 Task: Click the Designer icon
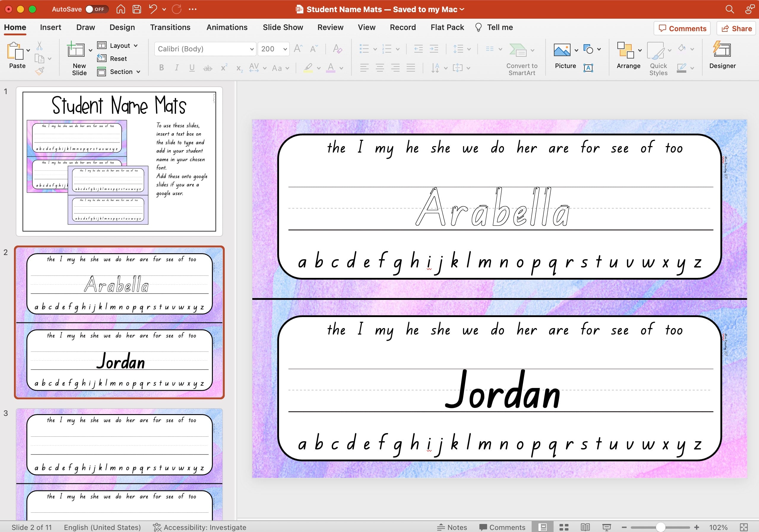pos(722,50)
